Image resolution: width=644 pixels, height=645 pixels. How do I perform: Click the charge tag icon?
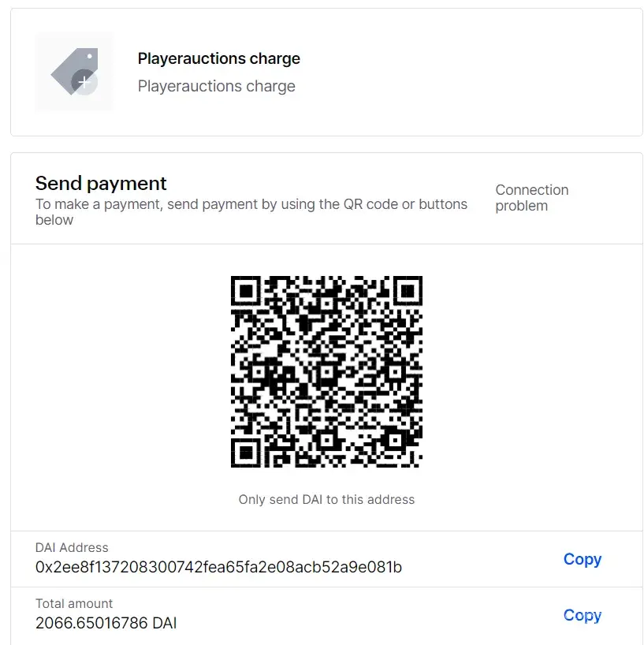[69, 69]
